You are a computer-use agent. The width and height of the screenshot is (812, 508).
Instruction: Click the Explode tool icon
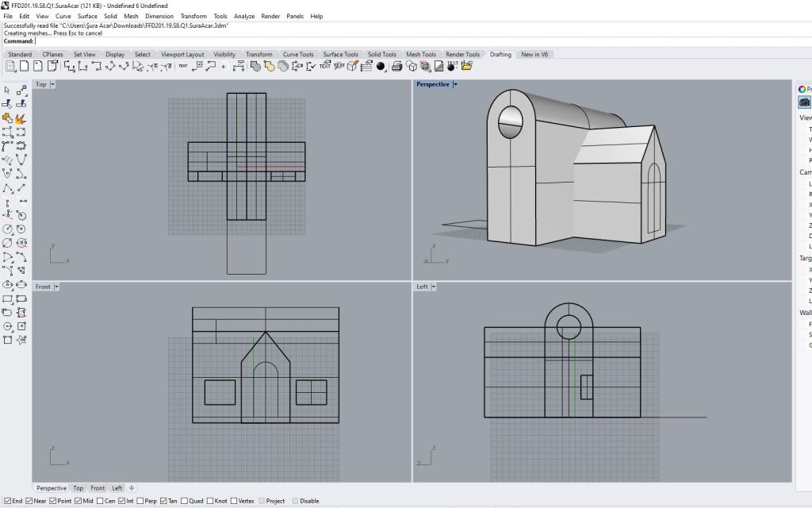click(x=21, y=118)
